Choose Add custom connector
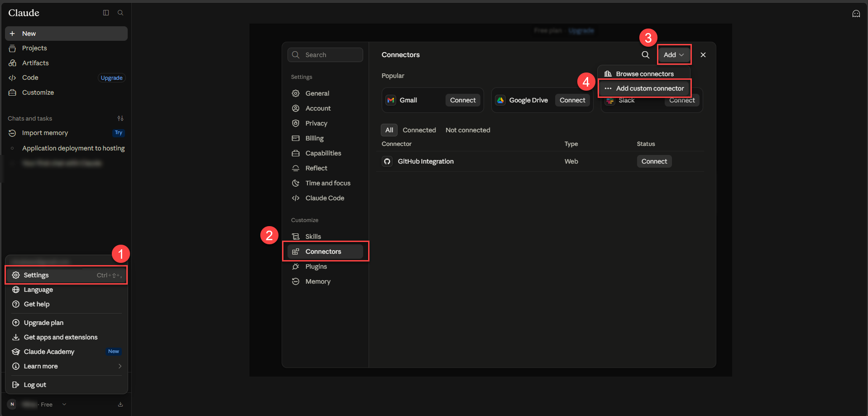868x416 pixels. pyautogui.click(x=644, y=88)
